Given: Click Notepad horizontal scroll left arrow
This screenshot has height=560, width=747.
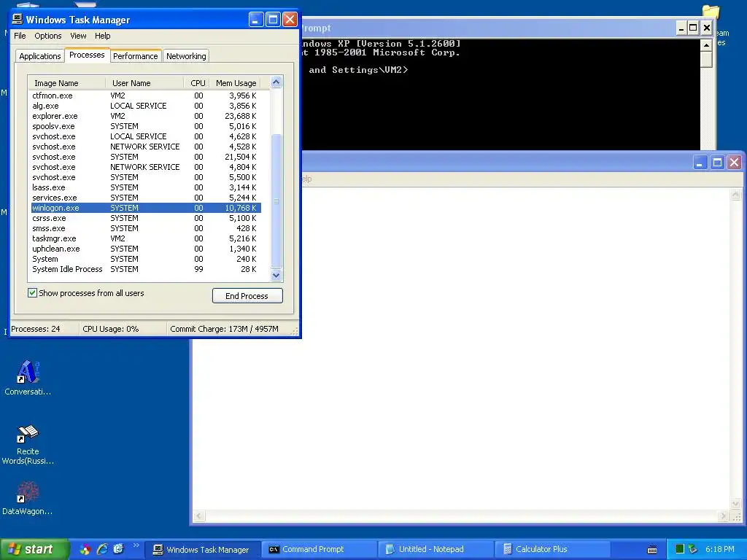Looking at the screenshot, I should pyautogui.click(x=200, y=516).
